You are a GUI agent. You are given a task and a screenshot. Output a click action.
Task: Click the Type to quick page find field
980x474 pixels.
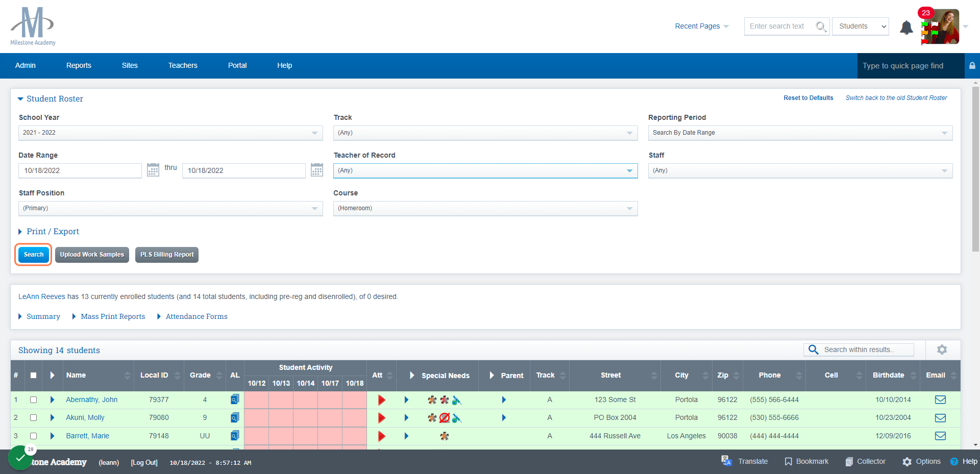[x=911, y=65]
